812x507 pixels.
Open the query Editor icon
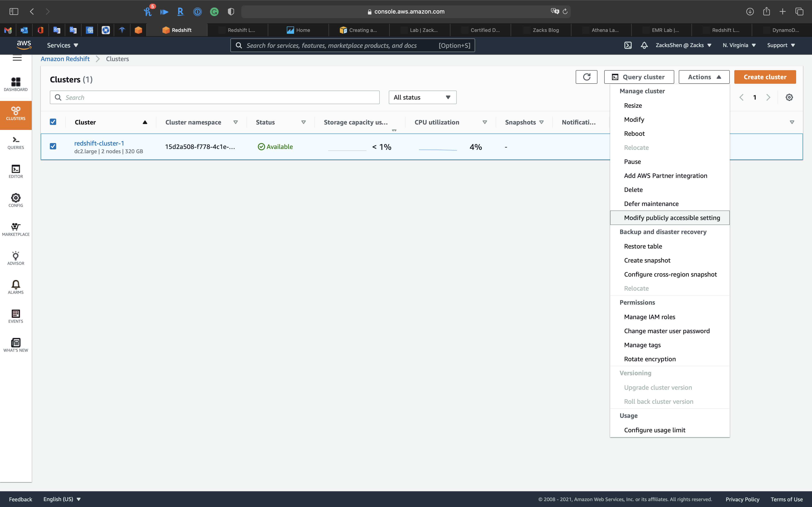pyautogui.click(x=16, y=171)
